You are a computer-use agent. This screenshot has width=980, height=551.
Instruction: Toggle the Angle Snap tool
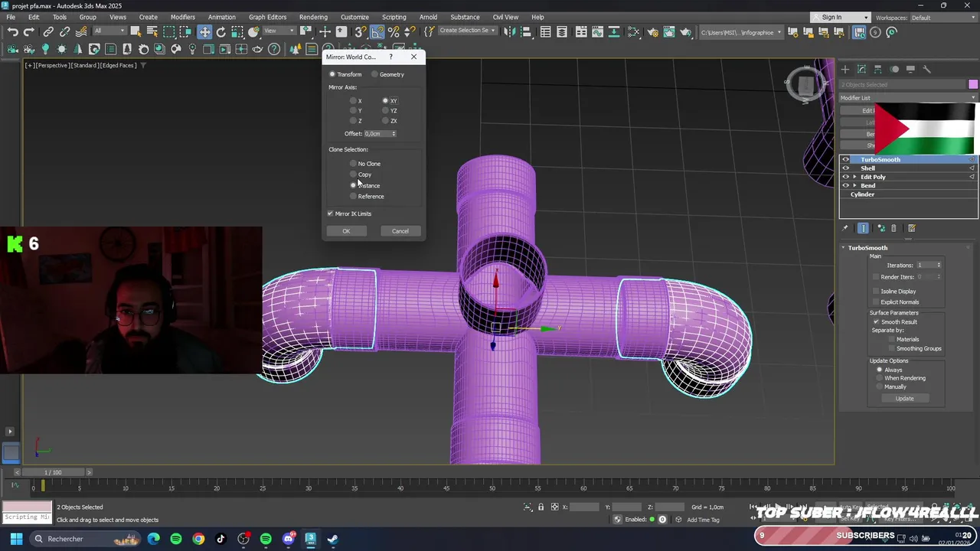coord(378,32)
